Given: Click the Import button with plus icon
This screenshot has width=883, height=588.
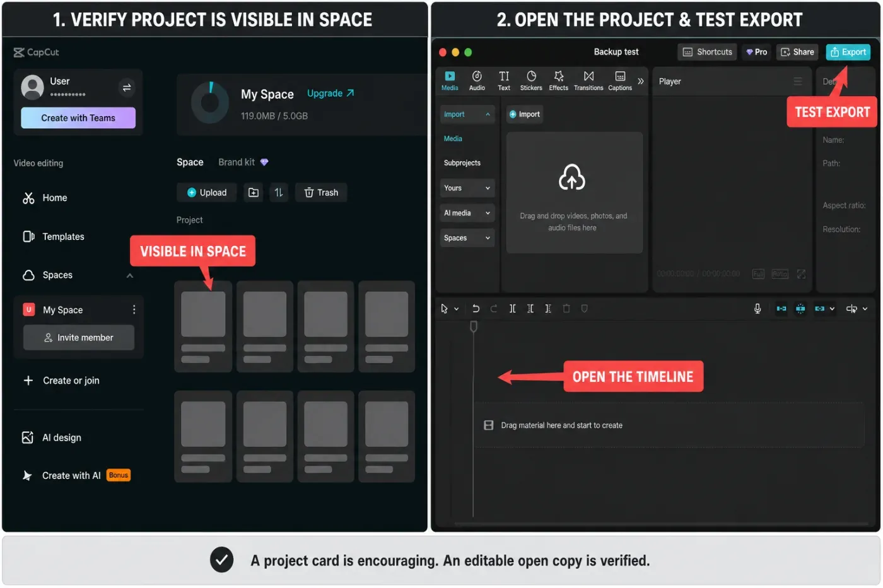Looking at the screenshot, I should (x=525, y=115).
